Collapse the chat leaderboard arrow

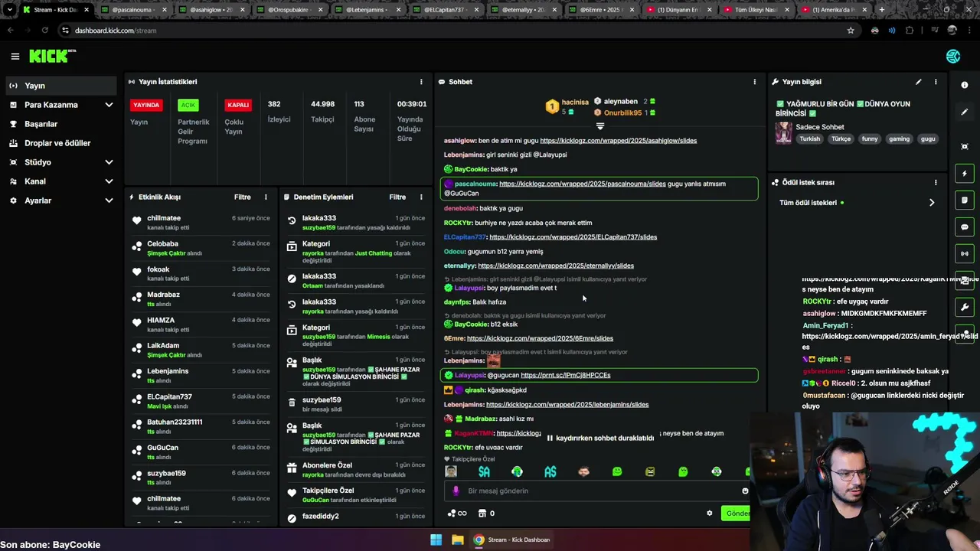599,126
